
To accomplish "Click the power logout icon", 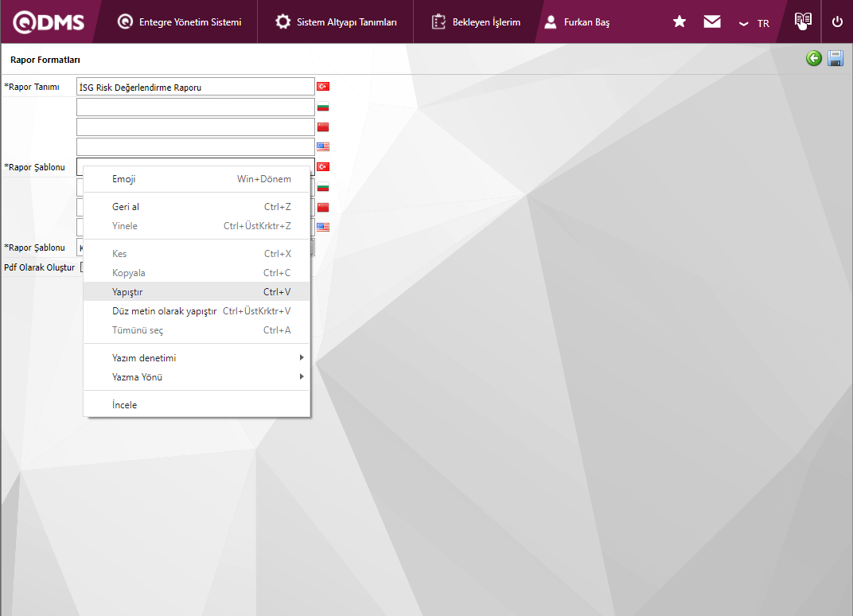I will click(837, 21).
